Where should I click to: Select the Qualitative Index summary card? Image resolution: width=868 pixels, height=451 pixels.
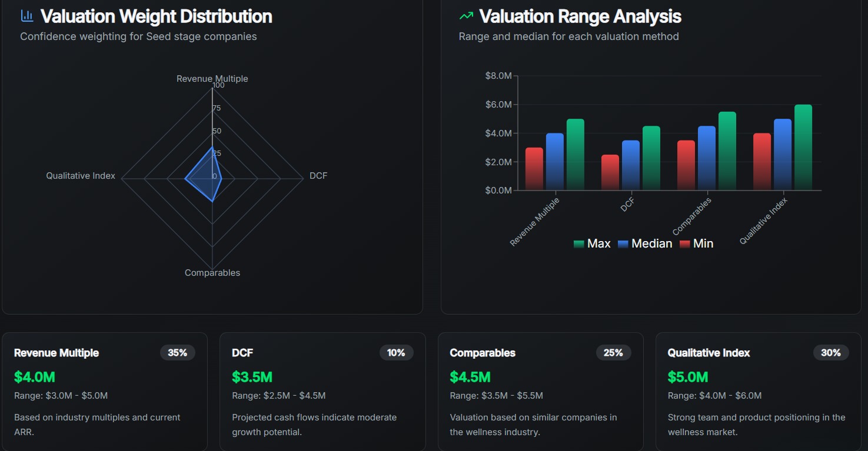point(758,391)
